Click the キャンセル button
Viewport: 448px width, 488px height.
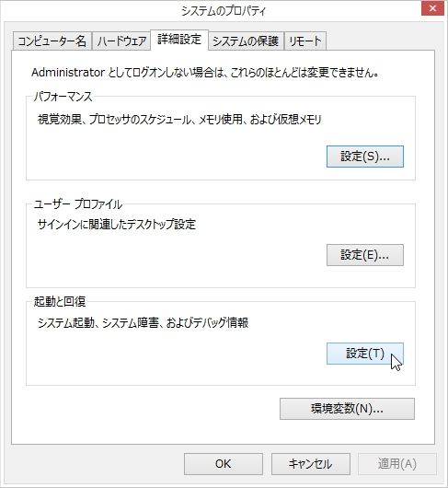(311, 464)
